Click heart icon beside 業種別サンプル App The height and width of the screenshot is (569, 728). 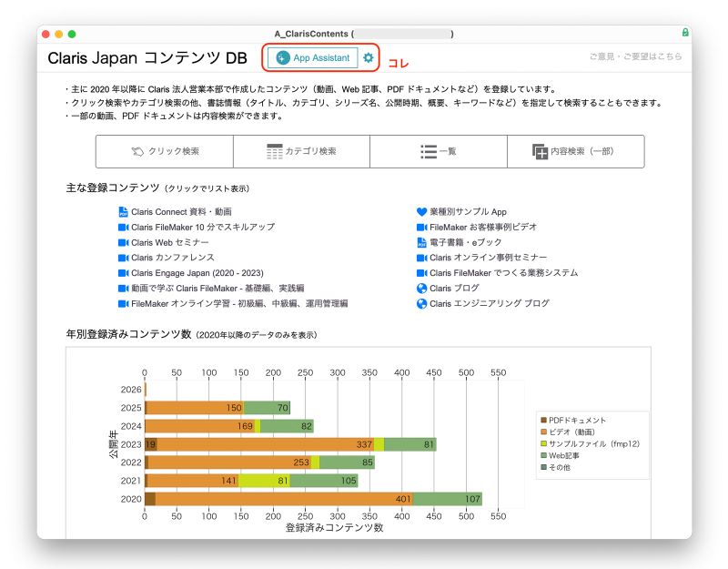click(x=421, y=212)
